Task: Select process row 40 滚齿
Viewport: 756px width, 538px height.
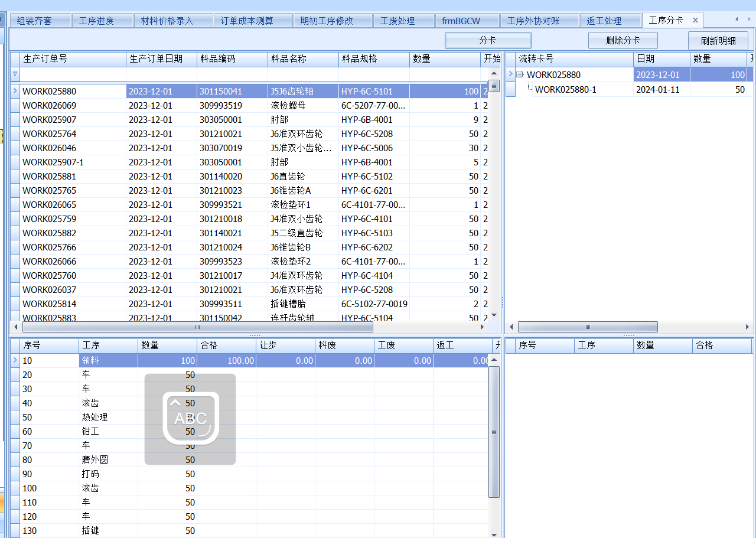Action: [x=250, y=403]
